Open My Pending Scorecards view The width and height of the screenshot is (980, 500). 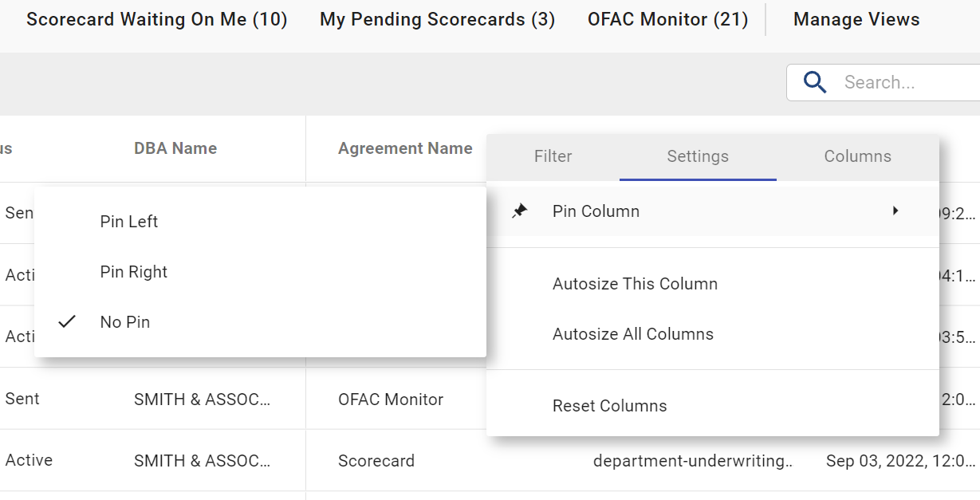[x=437, y=19]
